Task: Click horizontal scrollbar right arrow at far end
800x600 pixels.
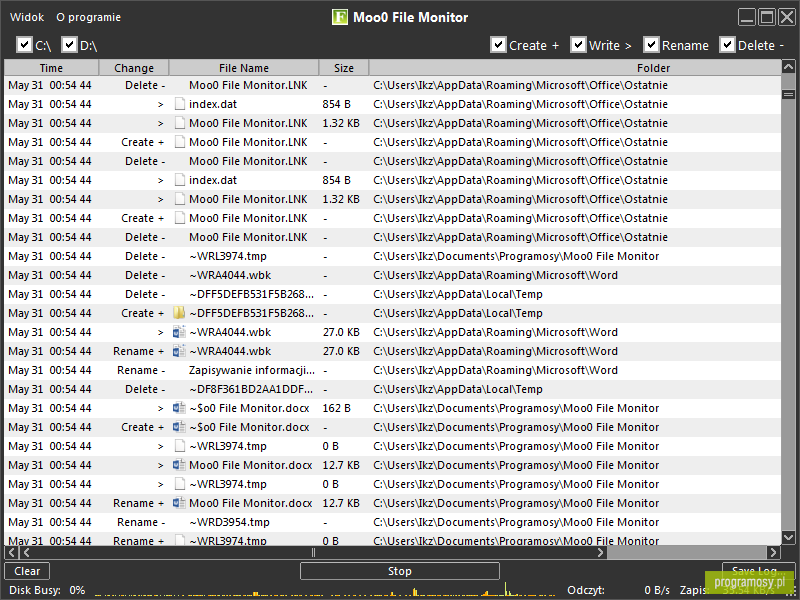Action: click(774, 552)
